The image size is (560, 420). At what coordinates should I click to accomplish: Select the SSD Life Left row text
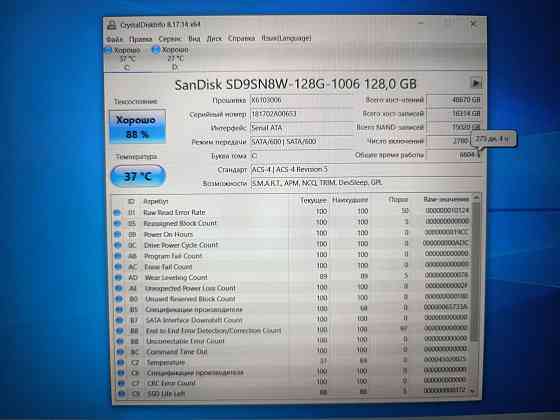point(166,394)
